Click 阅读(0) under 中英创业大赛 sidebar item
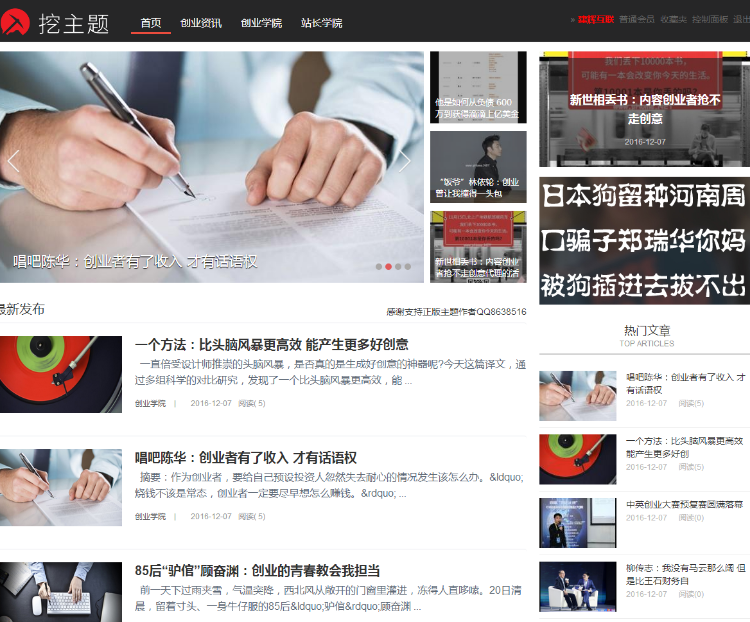Image resolution: width=750 pixels, height=622 pixels. pos(691,518)
